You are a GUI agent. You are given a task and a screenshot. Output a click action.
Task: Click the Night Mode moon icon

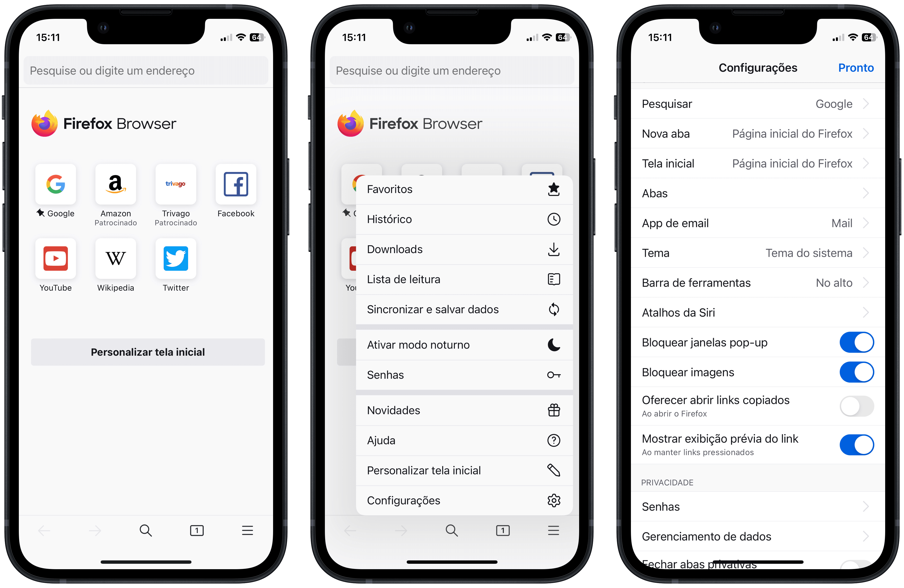[555, 344]
